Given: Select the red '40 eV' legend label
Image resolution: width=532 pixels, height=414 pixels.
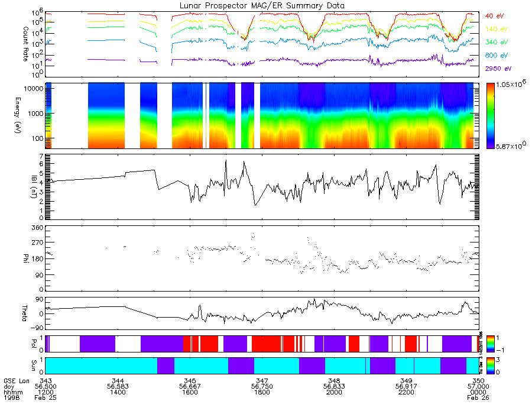Looking at the screenshot, I should pyautogui.click(x=494, y=16).
